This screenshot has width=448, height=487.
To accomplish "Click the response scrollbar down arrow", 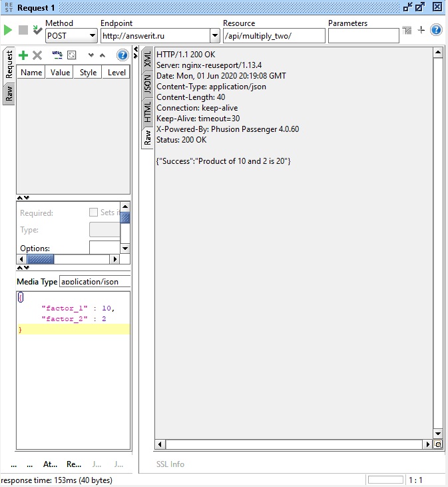I will pyautogui.click(x=438, y=434).
